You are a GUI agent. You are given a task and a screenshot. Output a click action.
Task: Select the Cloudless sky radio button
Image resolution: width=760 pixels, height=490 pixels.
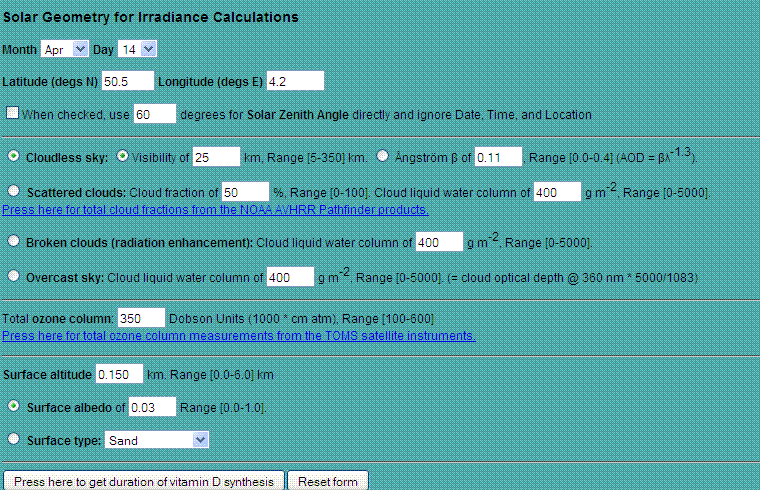pyautogui.click(x=13, y=157)
